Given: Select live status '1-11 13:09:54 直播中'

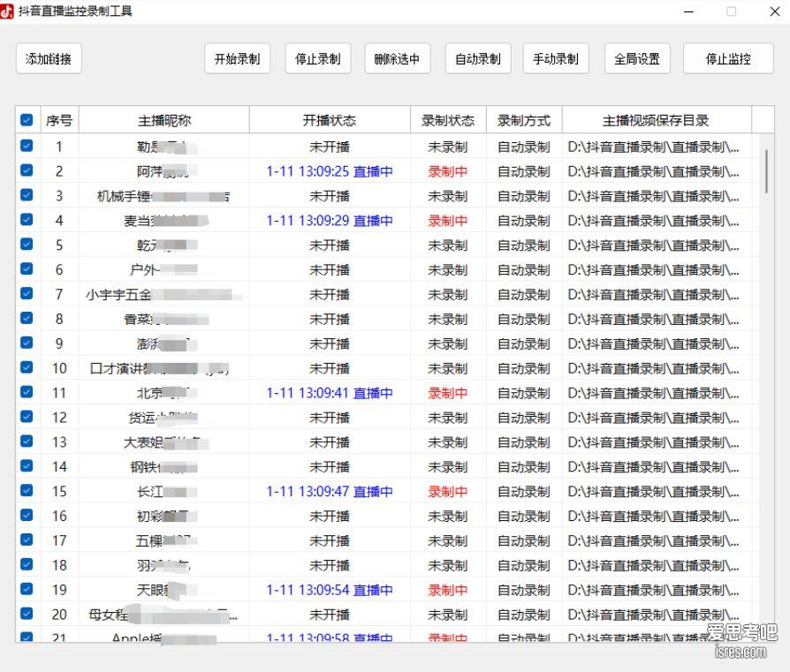Looking at the screenshot, I should [330, 591].
